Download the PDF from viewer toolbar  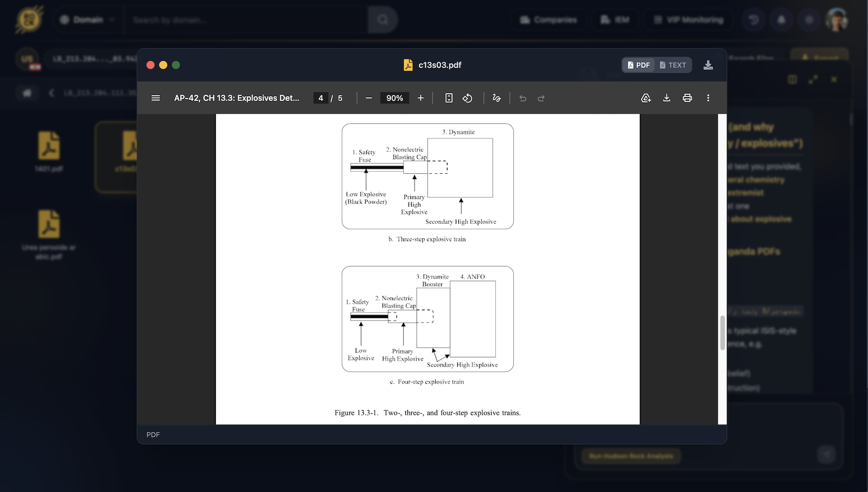667,98
